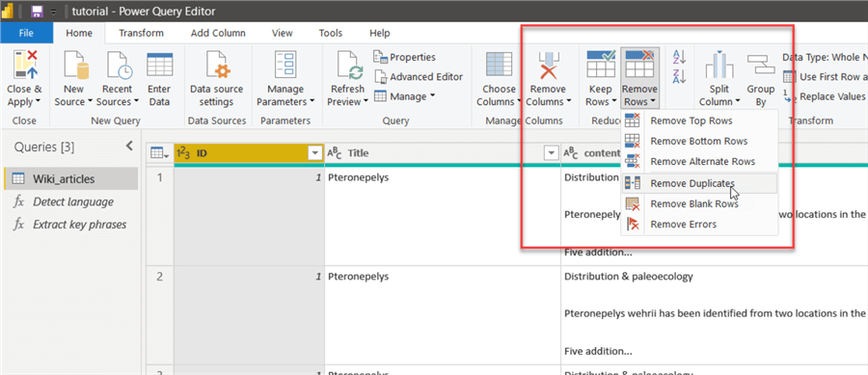Open the quick access toolbar dropdown arrow
The height and width of the screenshot is (375, 868).
[53, 12]
